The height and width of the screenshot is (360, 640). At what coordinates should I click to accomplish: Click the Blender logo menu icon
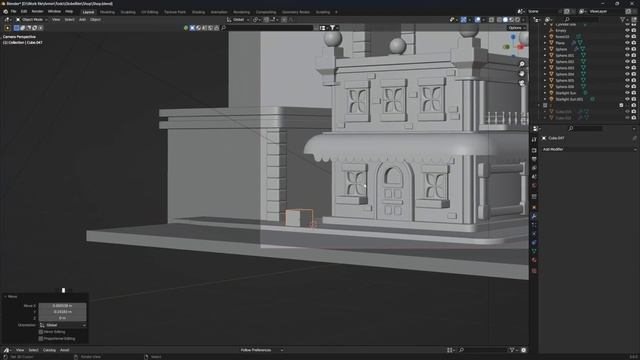point(6,12)
